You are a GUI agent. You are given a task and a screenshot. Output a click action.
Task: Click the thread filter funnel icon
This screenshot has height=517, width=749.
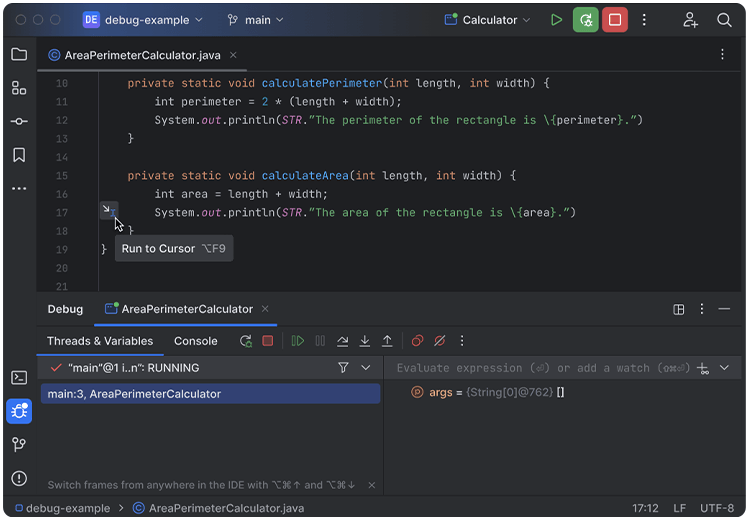343,368
